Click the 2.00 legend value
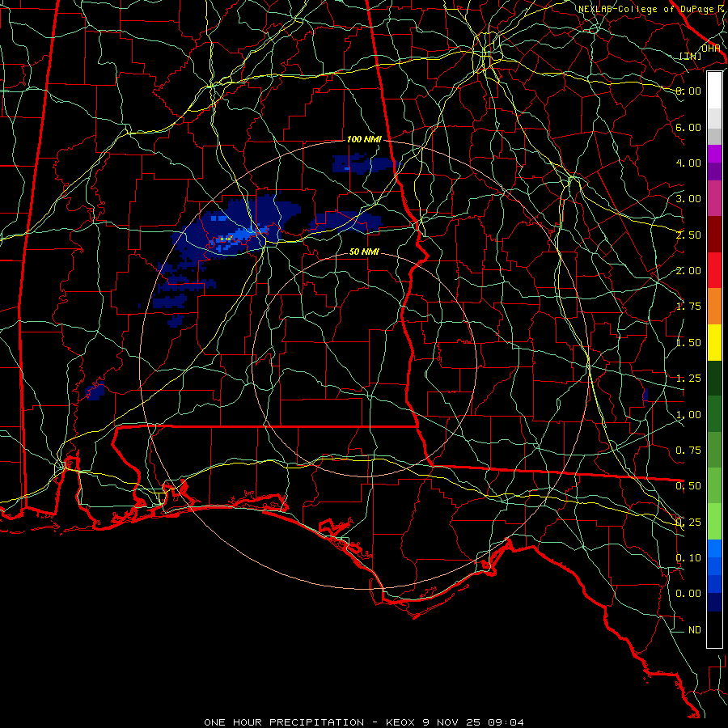The height and width of the screenshot is (728, 728). point(688,271)
